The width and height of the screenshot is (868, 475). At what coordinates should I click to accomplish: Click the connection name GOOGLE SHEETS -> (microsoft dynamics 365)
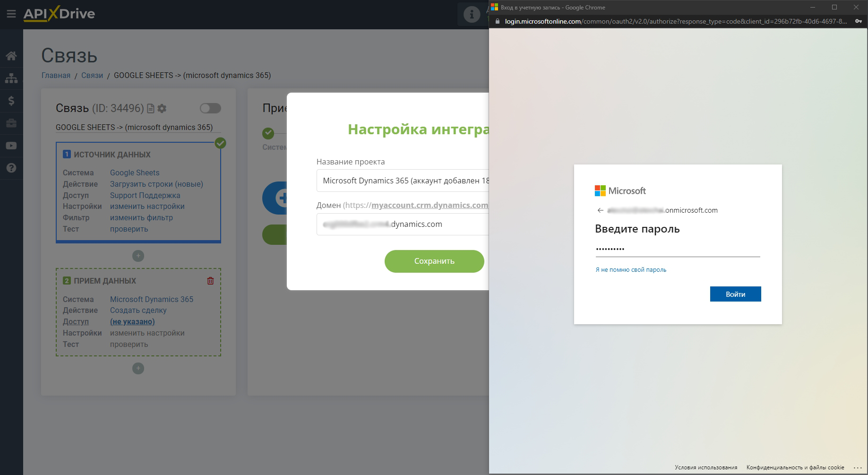[x=134, y=127]
